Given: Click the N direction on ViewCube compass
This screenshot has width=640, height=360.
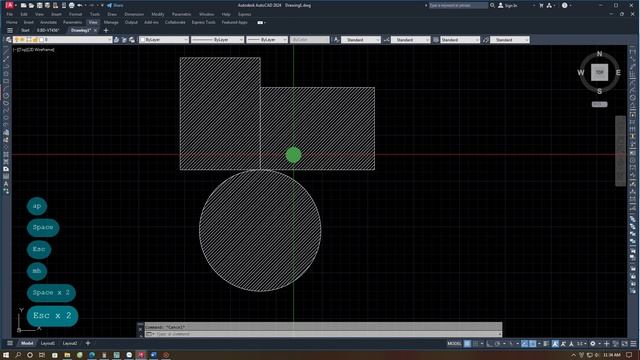Looking at the screenshot, I should click(x=599, y=53).
